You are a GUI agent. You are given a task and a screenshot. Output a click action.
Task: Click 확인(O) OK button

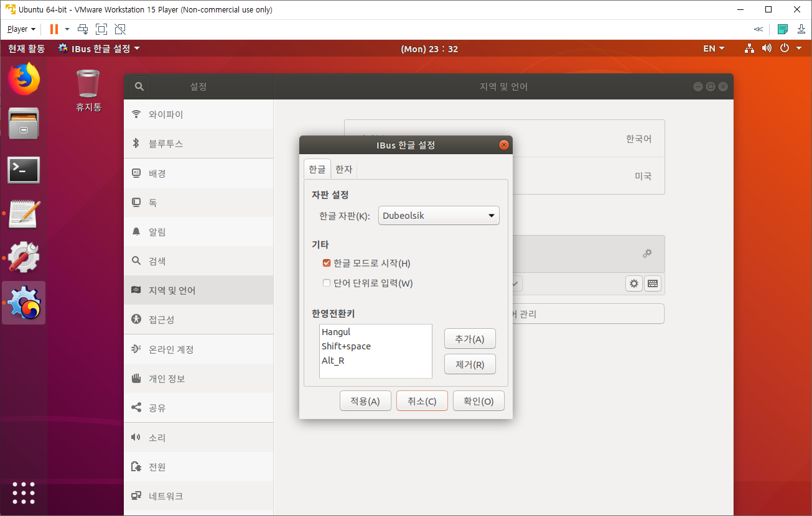[478, 401]
